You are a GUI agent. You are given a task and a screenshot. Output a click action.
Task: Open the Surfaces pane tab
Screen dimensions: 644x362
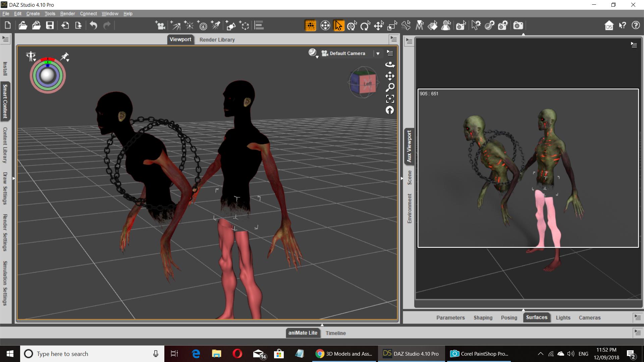click(536, 317)
